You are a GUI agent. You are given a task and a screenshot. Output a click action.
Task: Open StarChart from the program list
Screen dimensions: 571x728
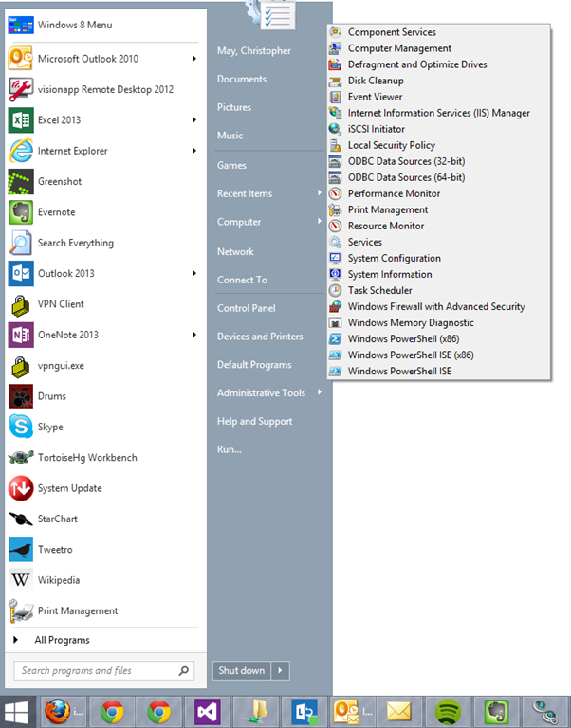click(57, 519)
